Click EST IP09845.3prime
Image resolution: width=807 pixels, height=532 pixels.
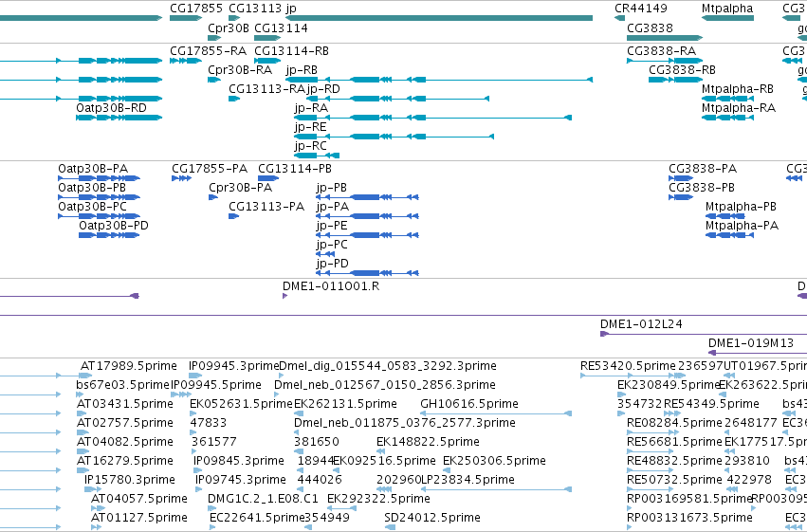[x=197, y=470]
